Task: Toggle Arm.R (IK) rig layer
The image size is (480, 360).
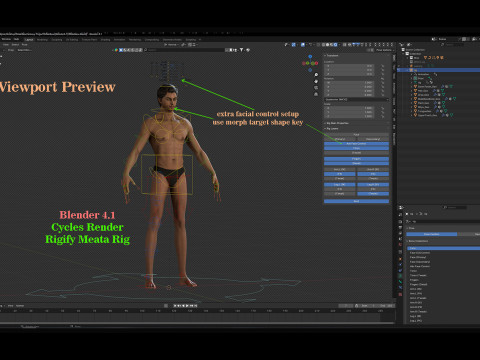Action: 373,170
